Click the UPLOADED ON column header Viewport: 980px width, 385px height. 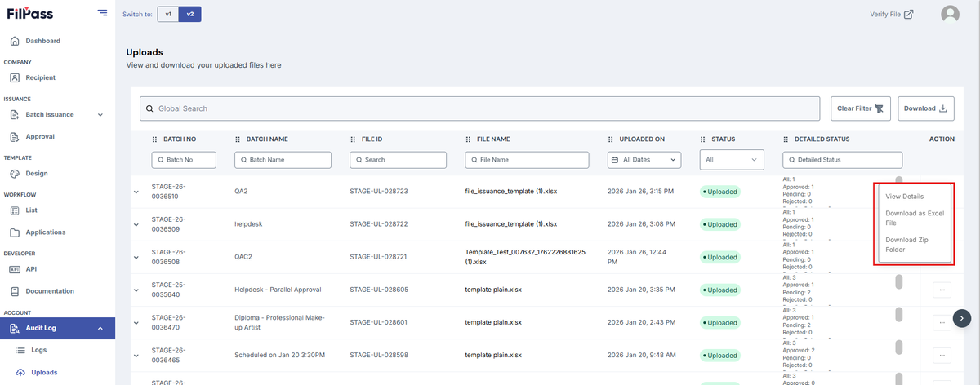click(642, 139)
